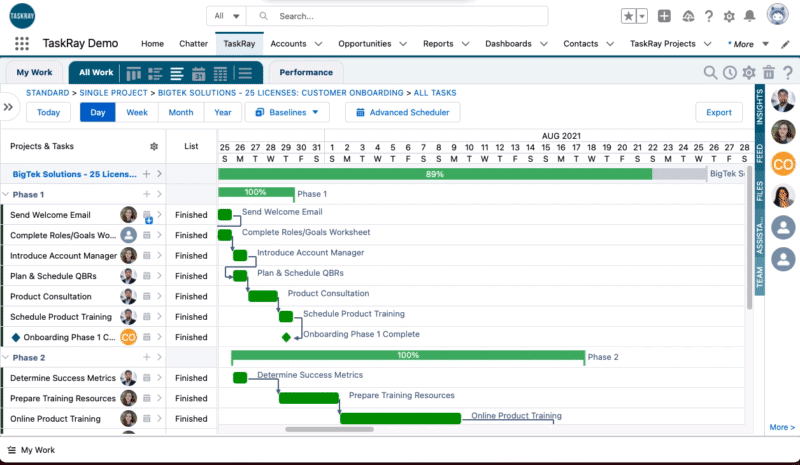Open the Opportunities nav dropdown arrow

coord(403,44)
